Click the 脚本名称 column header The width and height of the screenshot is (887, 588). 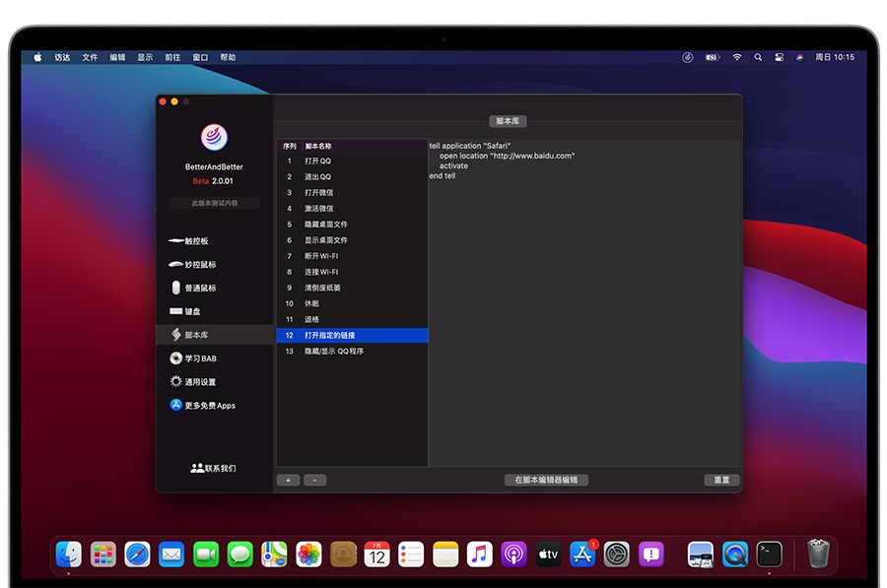pos(365,146)
